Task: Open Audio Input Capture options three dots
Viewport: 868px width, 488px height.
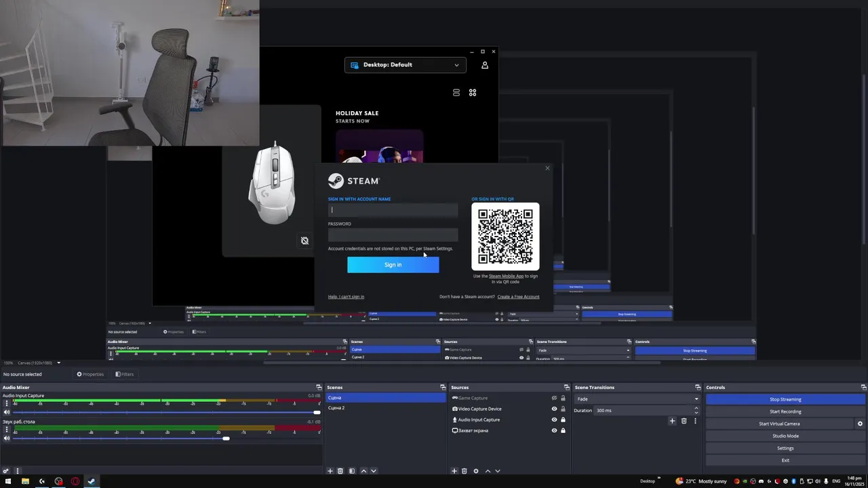Action: (7, 403)
